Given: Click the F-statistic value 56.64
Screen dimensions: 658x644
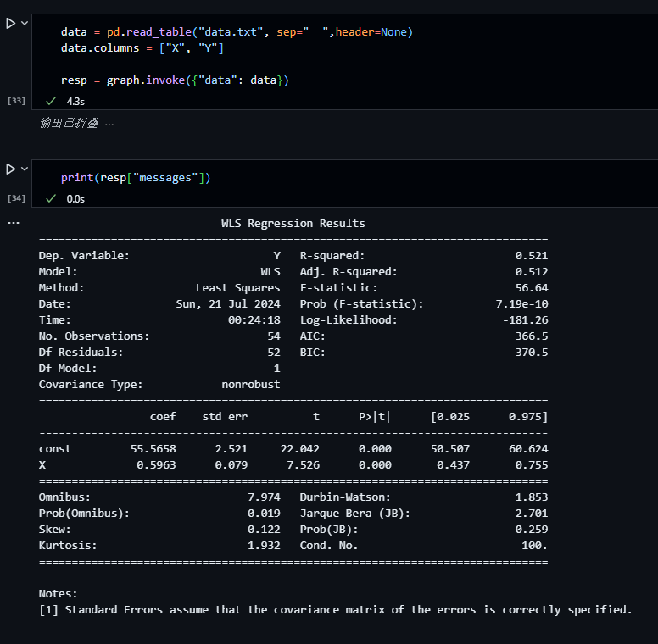Looking at the screenshot, I should tap(532, 288).
